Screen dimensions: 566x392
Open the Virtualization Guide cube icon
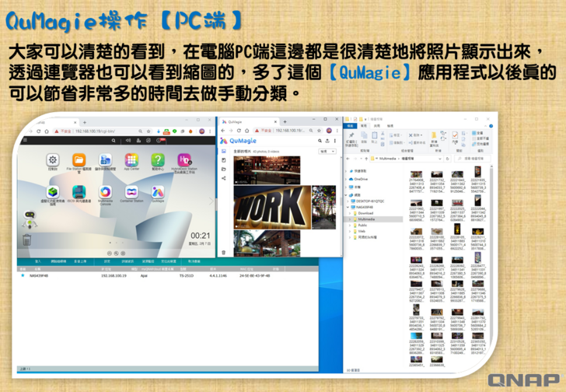point(53,192)
